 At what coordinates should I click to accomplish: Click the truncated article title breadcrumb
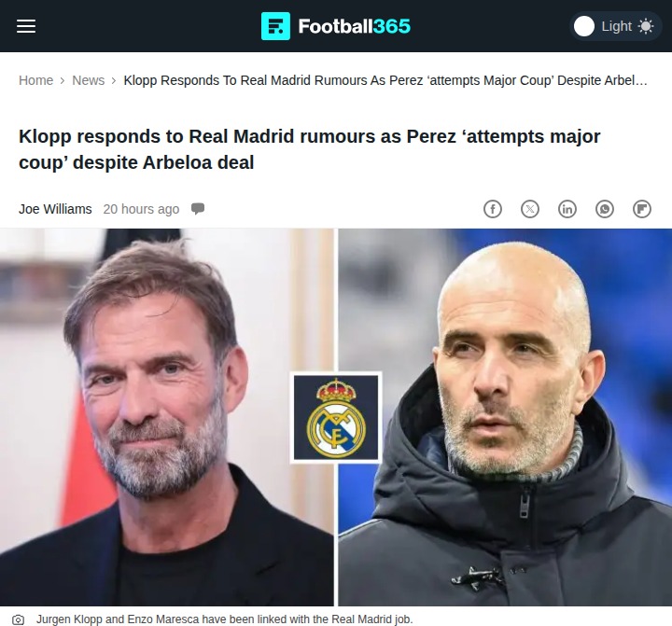(x=385, y=80)
